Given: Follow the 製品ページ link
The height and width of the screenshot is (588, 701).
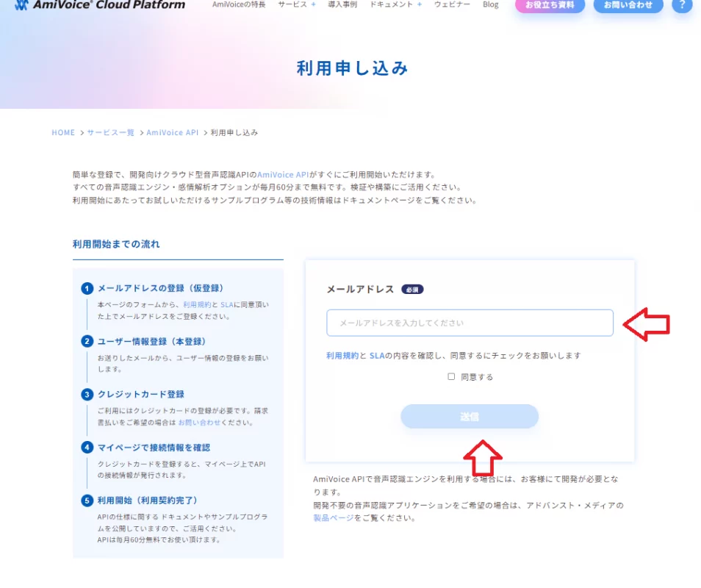Looking at the screenshot, I should click(x=334, y=517).
